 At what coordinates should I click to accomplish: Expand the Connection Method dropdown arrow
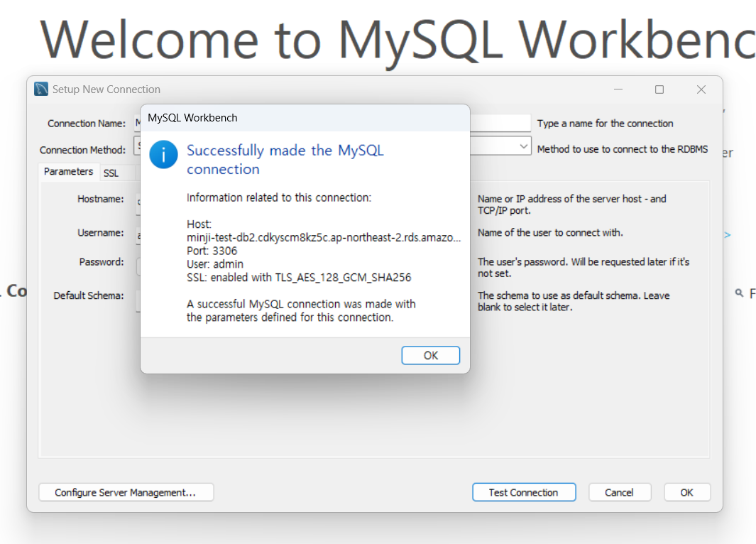(523, 146)
